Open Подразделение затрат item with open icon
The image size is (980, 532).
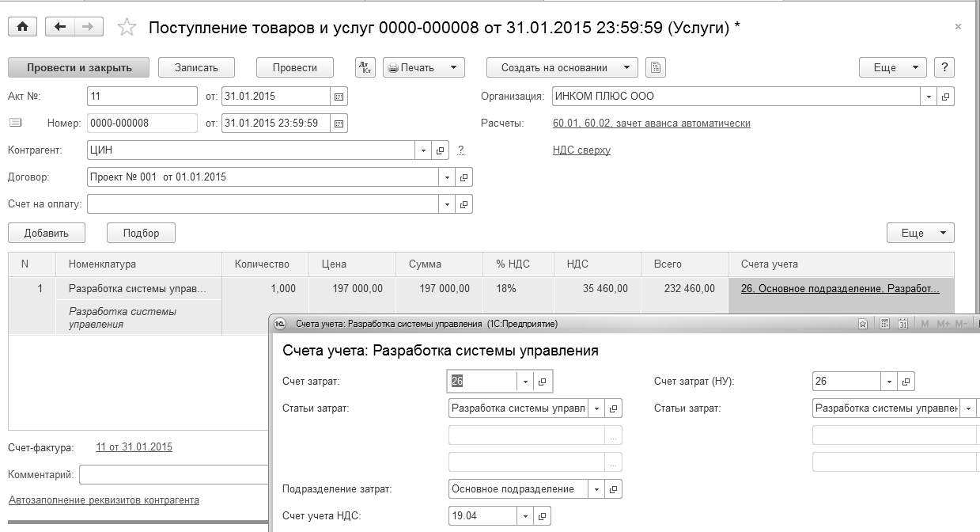pos(614,489)
